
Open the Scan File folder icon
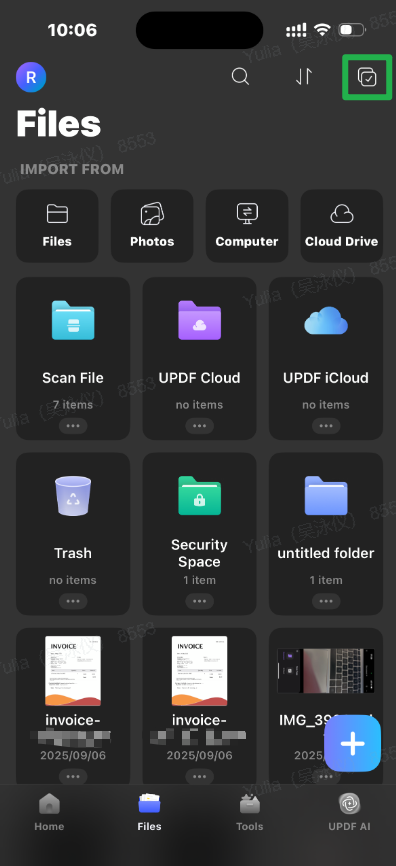click(73, 320)
